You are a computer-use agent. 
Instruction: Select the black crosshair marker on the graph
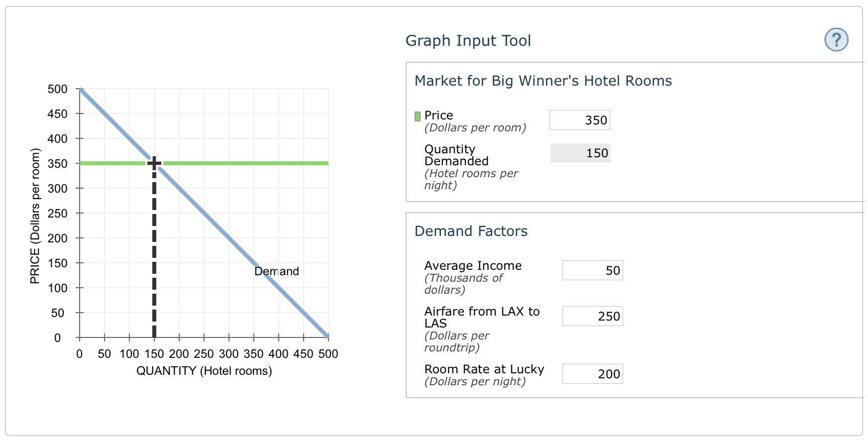154,162
